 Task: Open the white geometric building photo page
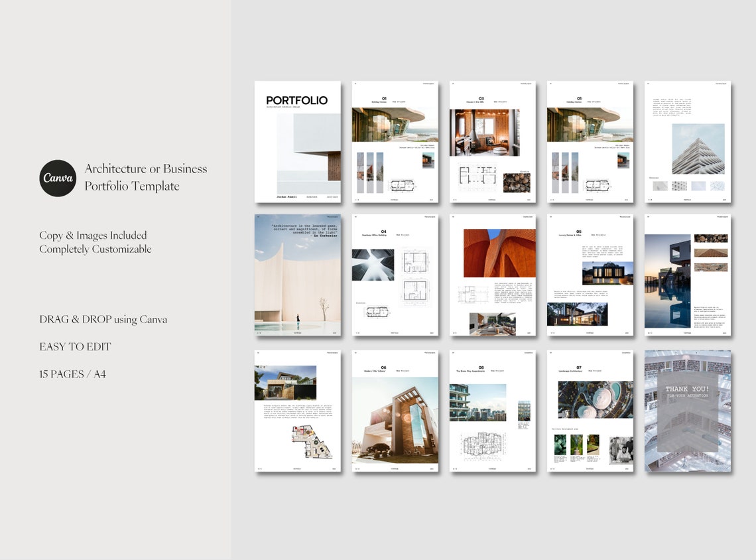[x=687, y=141]
